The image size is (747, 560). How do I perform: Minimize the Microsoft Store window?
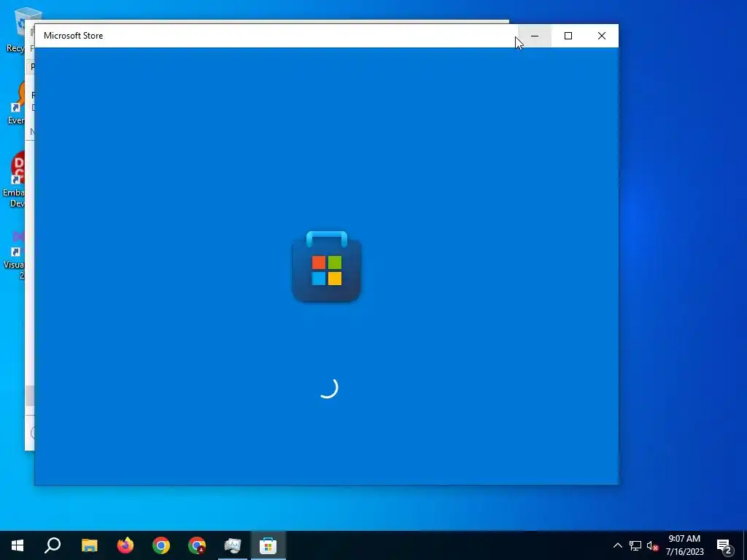tap(535, 36)
